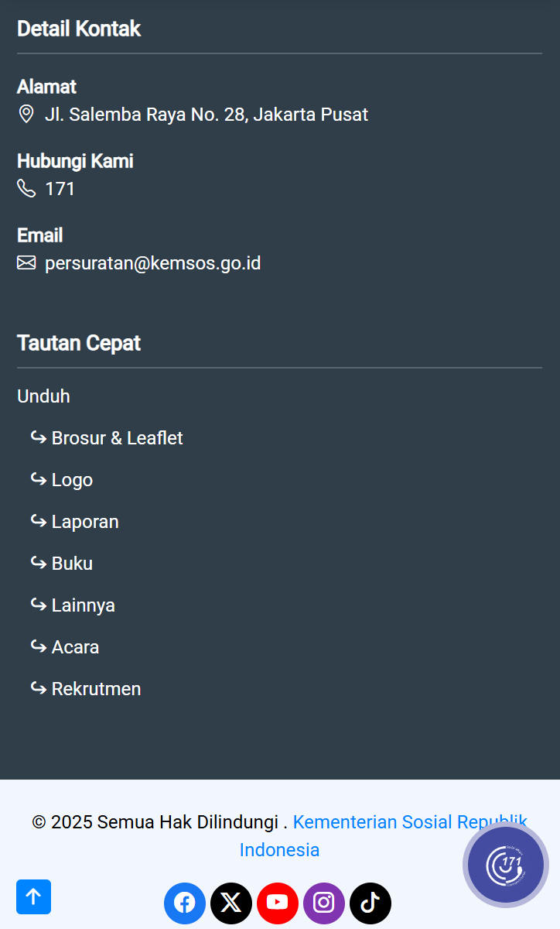Open the Instagram social icon

(324, 903)
